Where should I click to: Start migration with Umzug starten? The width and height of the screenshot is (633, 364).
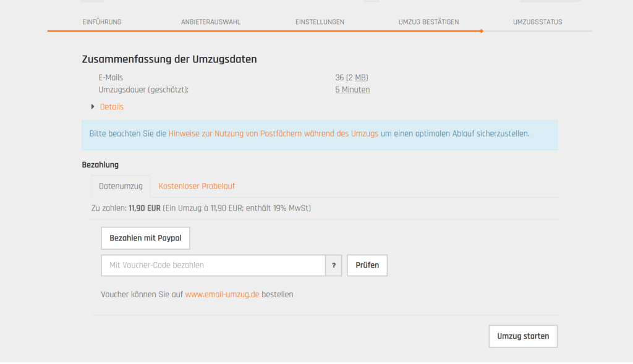pos(523,336)
